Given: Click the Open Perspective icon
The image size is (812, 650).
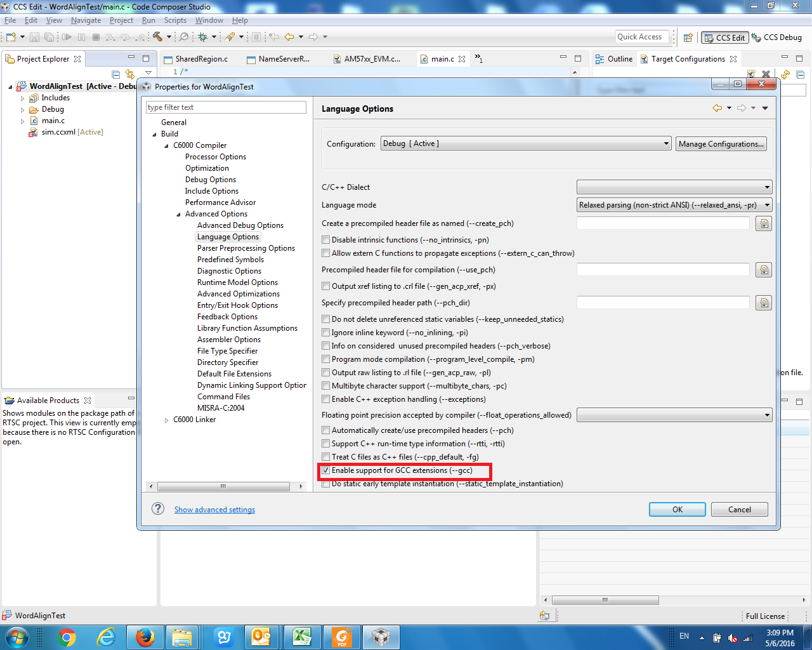Looking at the screenshot, I should [688, 37].
